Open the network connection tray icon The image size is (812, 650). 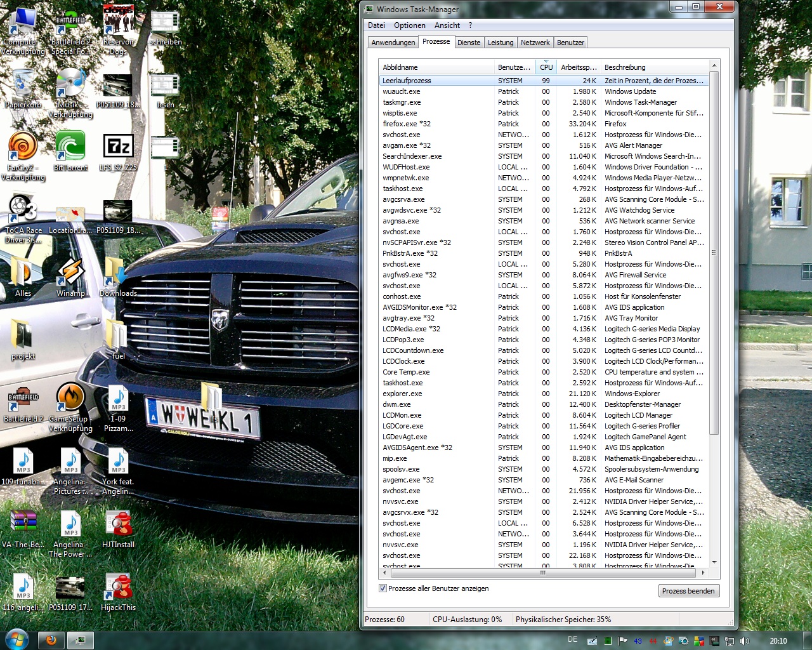click(x=730, y=641)
